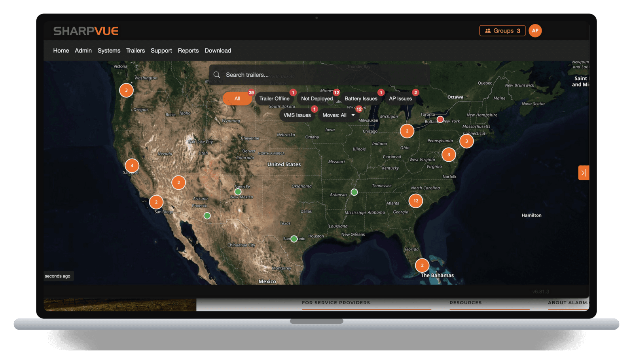Click the 12 badge on Not Deployed

(336, 92)
